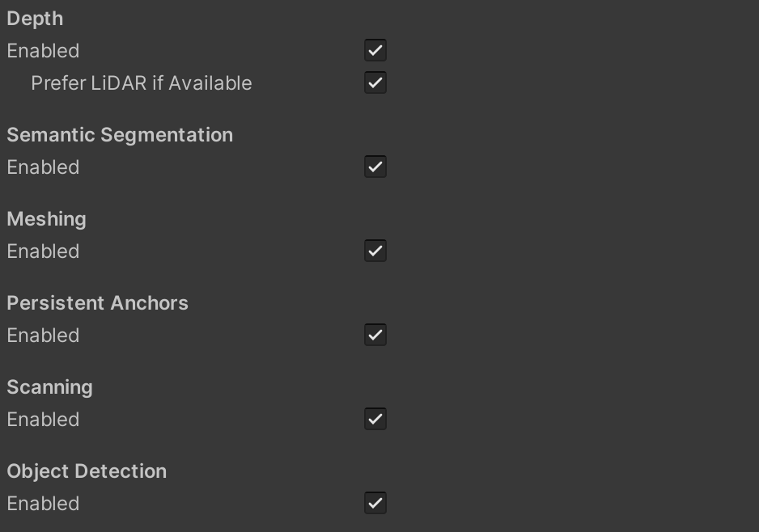Click the Semantic Segmentation header
The height and width of the screenshot is (532, 759).
coord(120,134)
